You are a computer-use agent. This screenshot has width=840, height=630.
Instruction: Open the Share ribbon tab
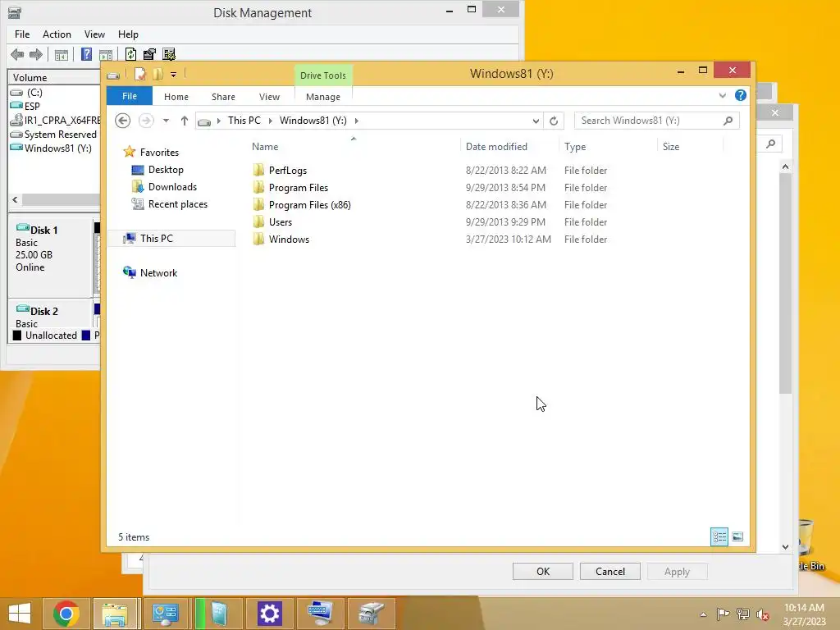pos(223,97)
